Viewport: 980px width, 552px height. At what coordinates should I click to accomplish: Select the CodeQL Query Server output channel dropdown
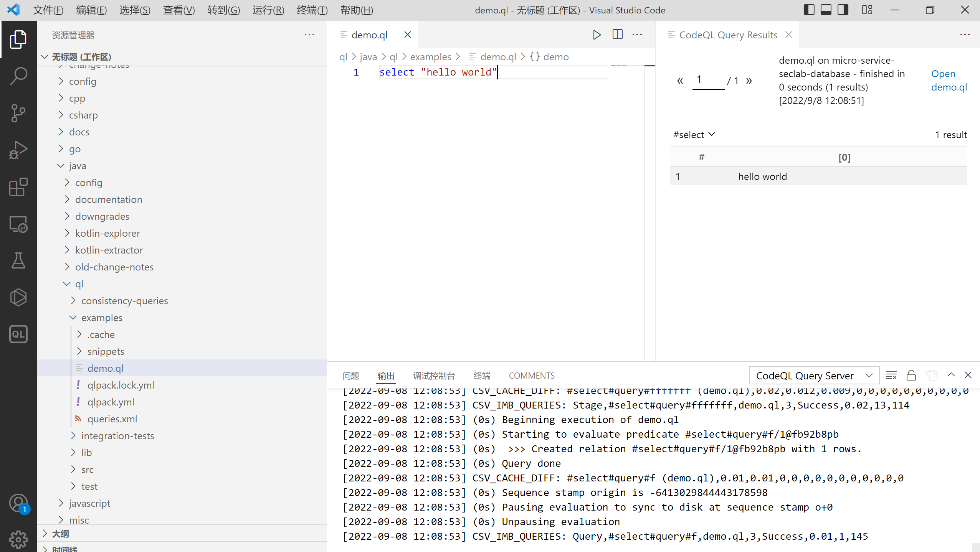(x=814, y=376)
